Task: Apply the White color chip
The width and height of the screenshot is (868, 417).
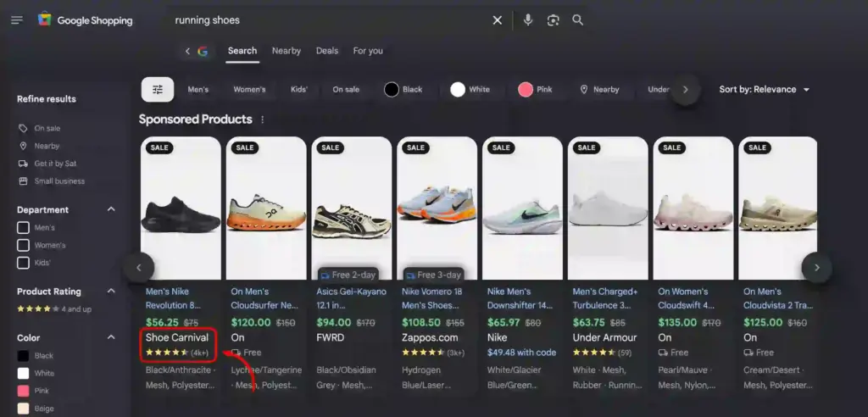Action: click(x=470, y=90)
